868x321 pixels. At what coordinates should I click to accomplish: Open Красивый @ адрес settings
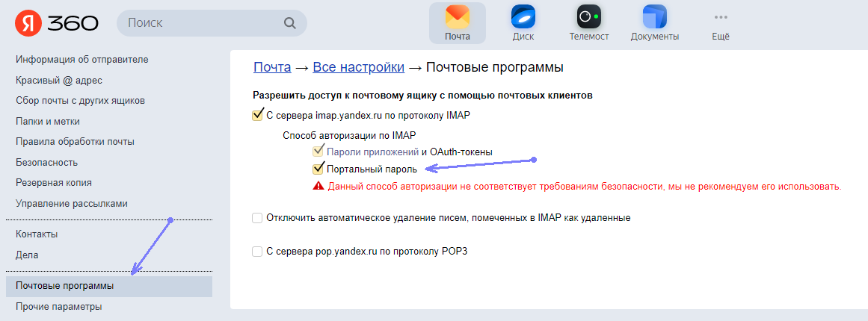[x=59, y=81]
